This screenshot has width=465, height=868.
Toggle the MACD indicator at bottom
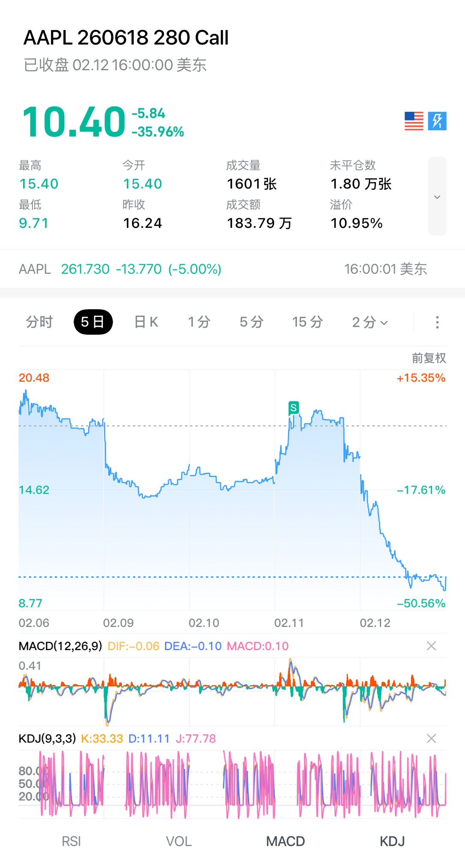(x=285, y=841)
